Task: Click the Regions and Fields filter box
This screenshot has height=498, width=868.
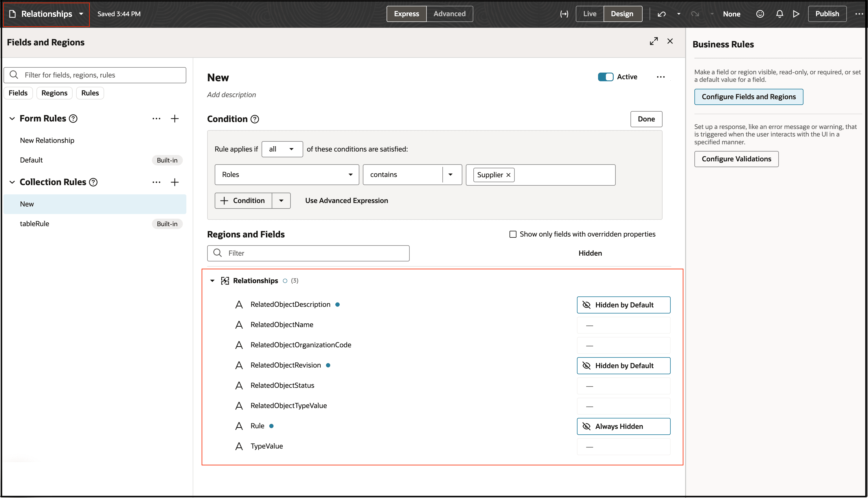Action: point(308,253)
